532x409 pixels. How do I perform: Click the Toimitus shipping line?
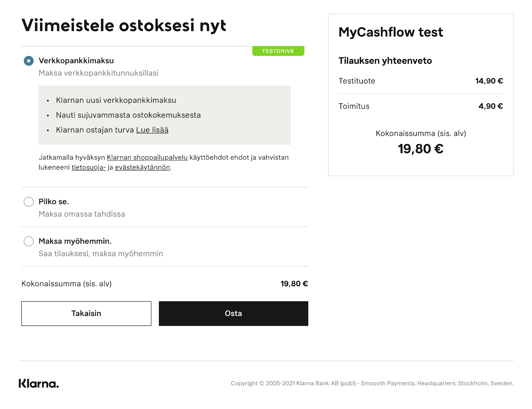421,106
